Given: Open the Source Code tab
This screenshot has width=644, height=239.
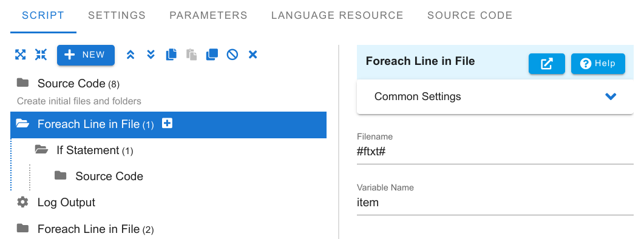Looking at the screenshot, I should pos(470,16).
